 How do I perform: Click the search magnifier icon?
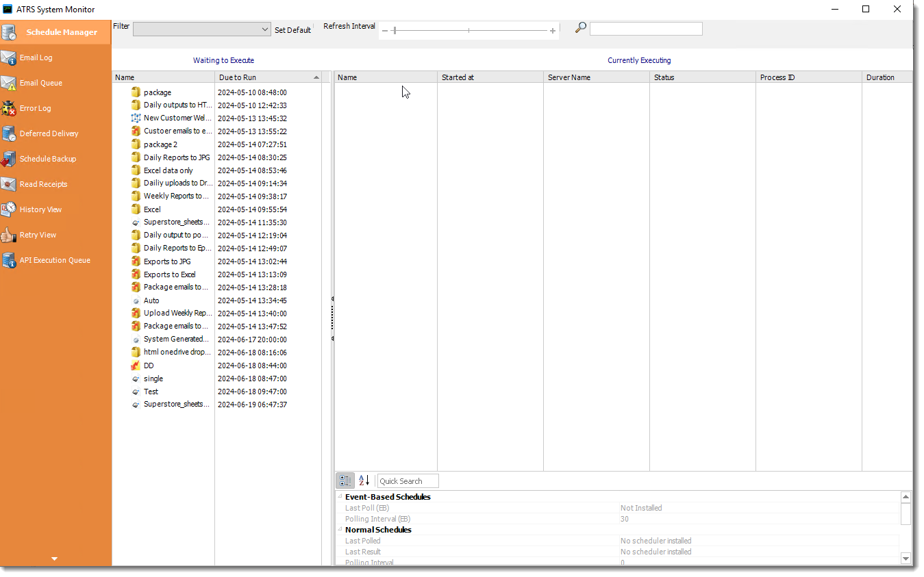point(580,28)
